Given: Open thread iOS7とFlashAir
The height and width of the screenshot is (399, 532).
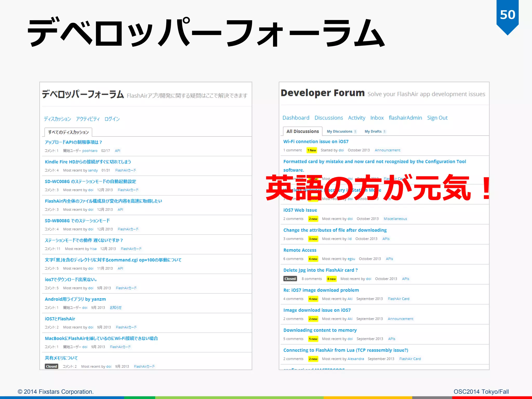Looking at the screenshot, I should 60,319.
